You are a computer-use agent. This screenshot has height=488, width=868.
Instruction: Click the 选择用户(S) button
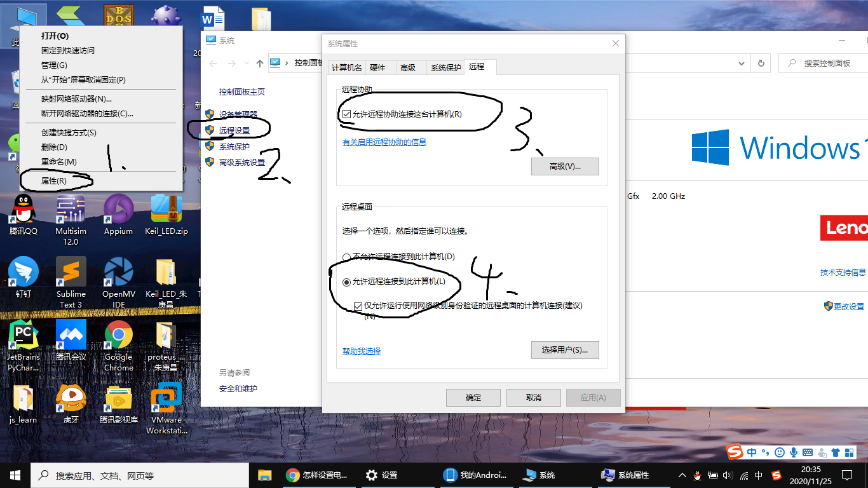[x=565, y=350]
